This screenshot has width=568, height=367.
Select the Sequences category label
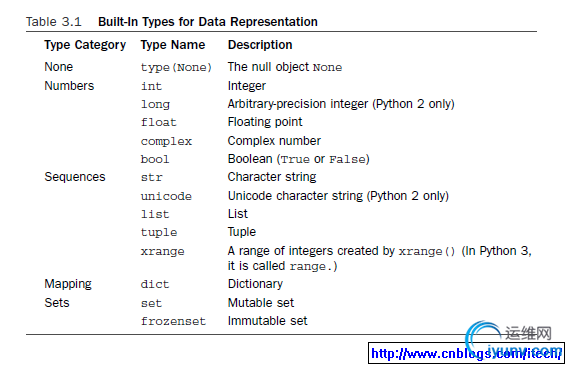click(x=75, y=177)
